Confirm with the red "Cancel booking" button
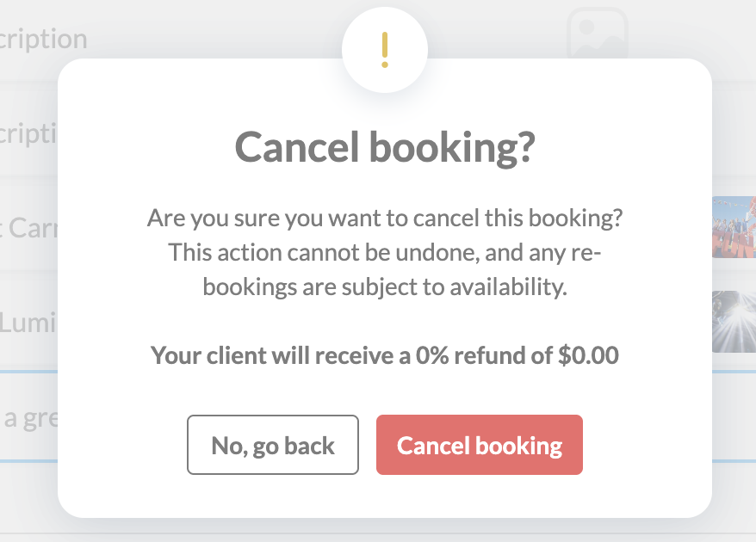This screenshot has height=542, width=756. coord(479,445)
